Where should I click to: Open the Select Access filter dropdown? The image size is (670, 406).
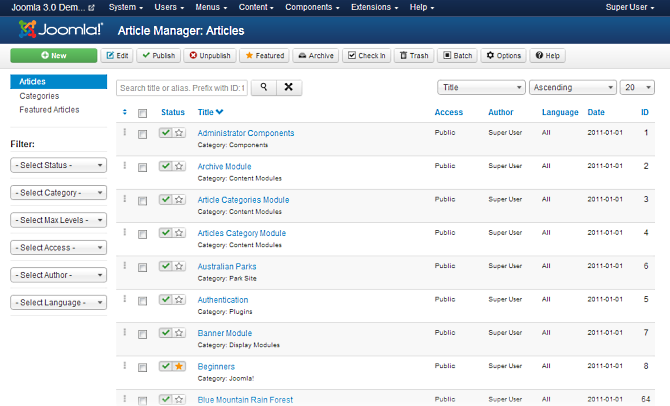click(x=59, y=247)
